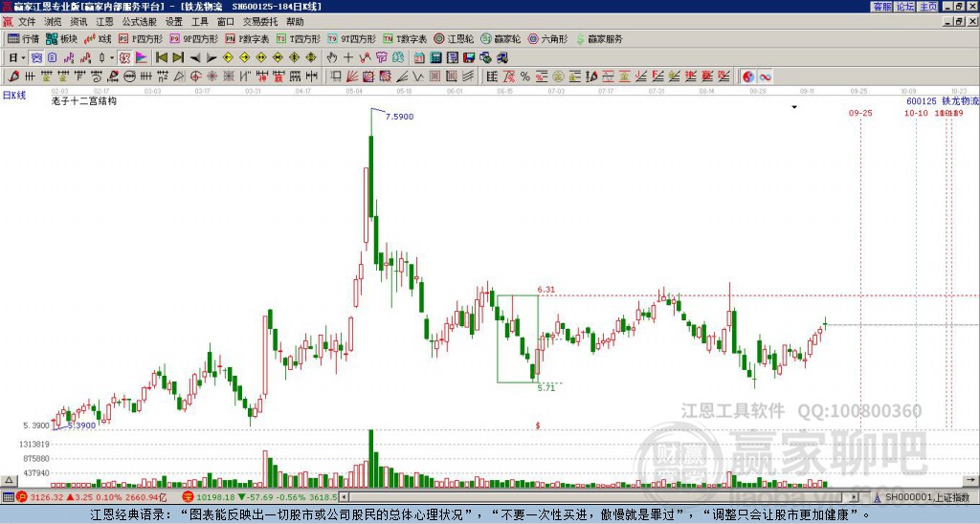Screen dimensions: 980x524
Task: Click the horizontal scrollbar right arrow
Action: click(x=854, y=497)
